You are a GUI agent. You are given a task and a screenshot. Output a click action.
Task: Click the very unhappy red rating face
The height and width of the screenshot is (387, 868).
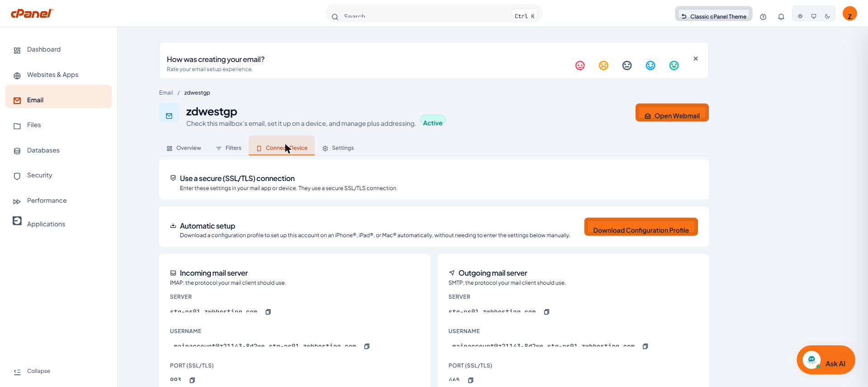(580, 66)
